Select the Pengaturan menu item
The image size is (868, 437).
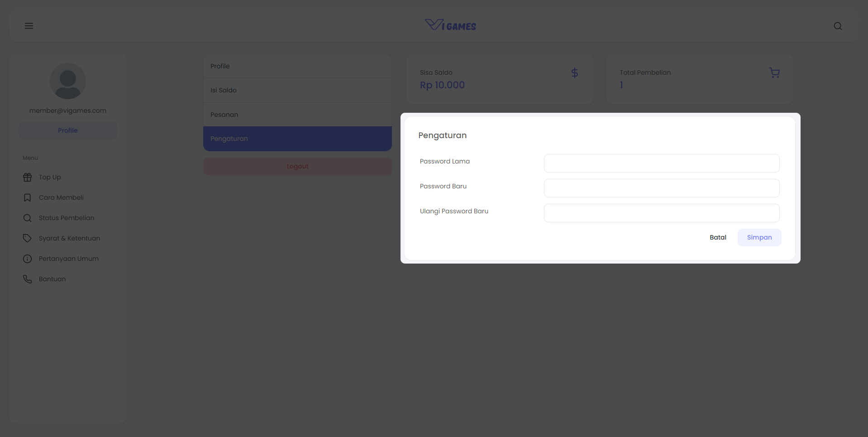click(x=297, y=139)
